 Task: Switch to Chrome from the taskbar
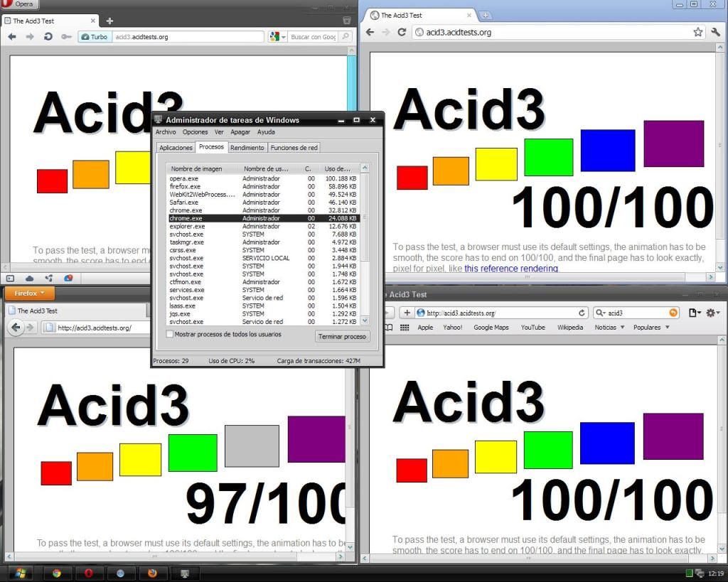57,573
